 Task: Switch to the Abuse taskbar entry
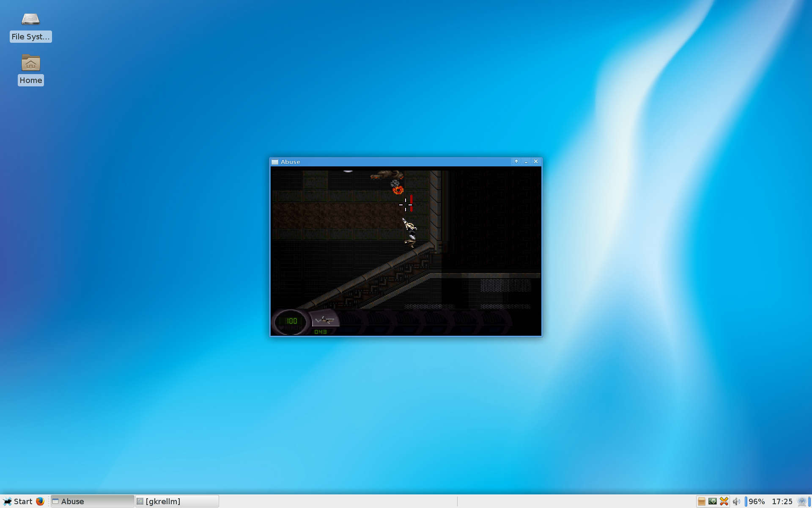(92, 501)
